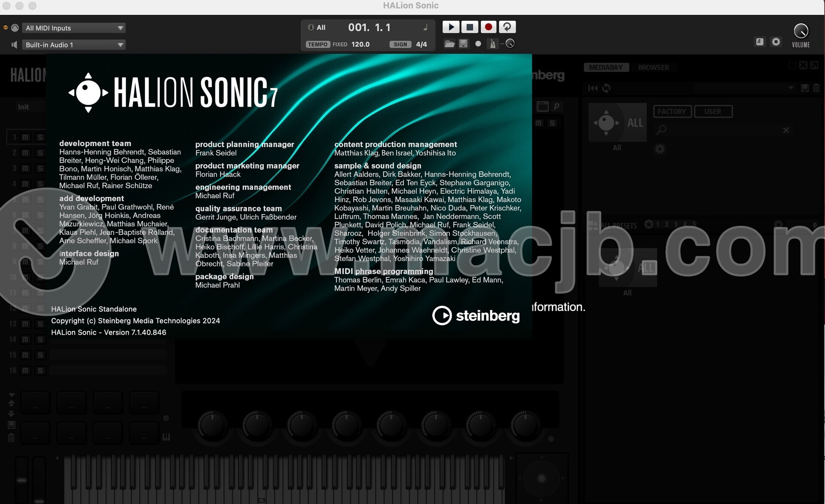
Task: Click the 4/4 time signature value
Action: [422, 44]
